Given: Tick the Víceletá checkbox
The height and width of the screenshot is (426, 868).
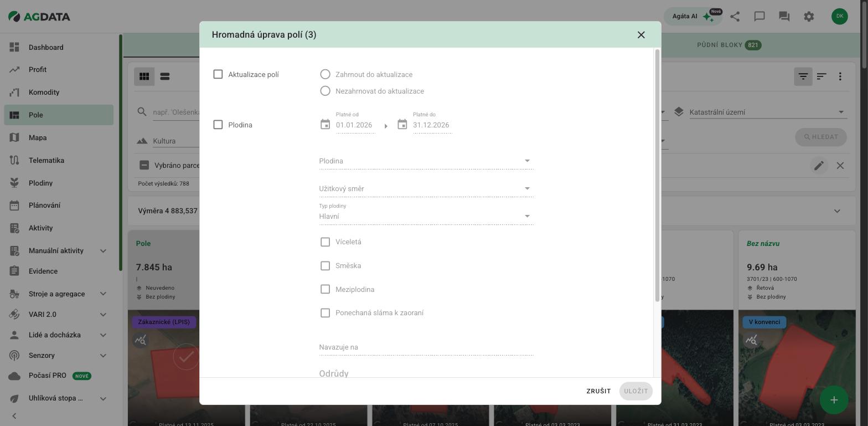Looking at the screenshot, I should coord(325,242).
